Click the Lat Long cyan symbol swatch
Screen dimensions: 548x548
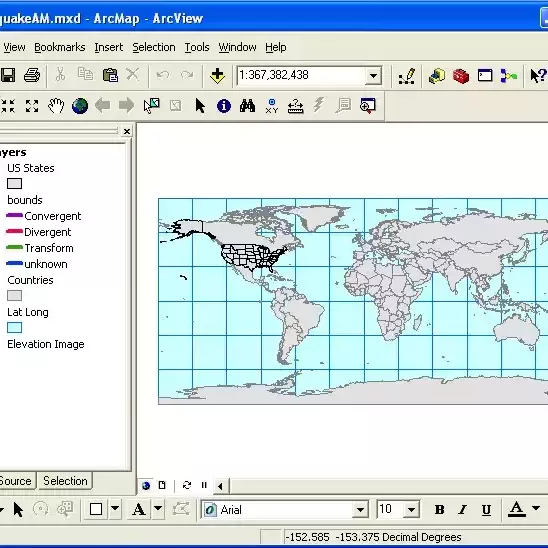14,327
